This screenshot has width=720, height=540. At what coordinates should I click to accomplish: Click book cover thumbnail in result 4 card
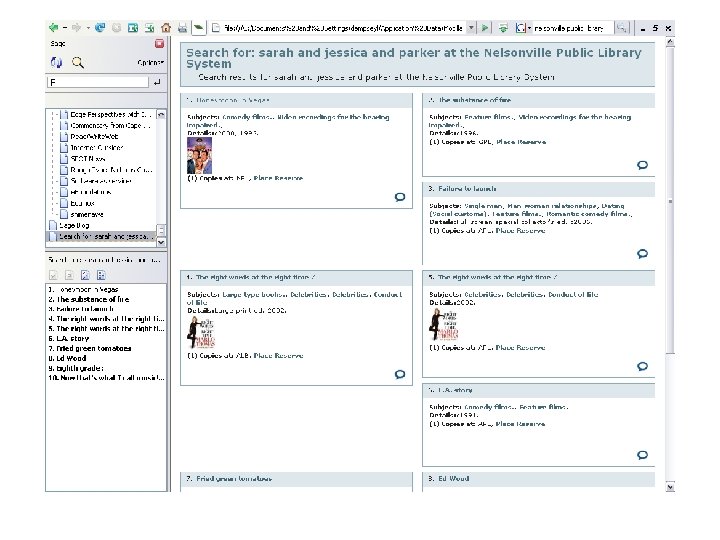click(201, 332)
